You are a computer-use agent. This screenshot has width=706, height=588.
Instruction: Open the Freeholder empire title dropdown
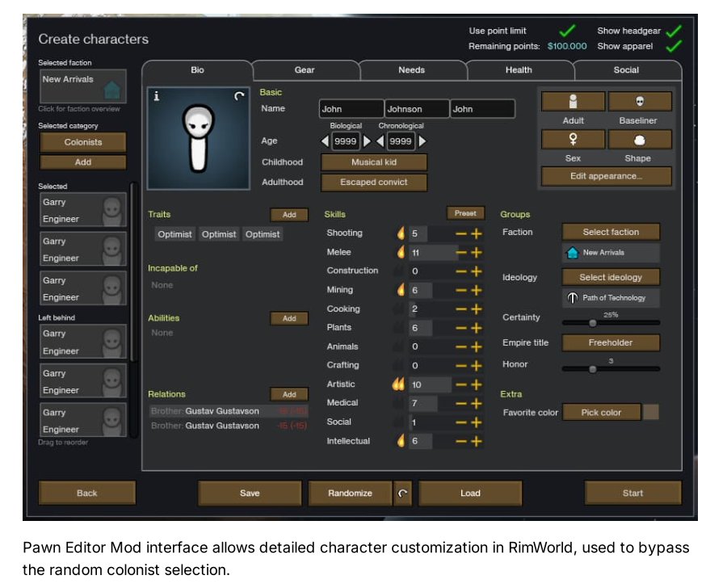pos(611,342)
